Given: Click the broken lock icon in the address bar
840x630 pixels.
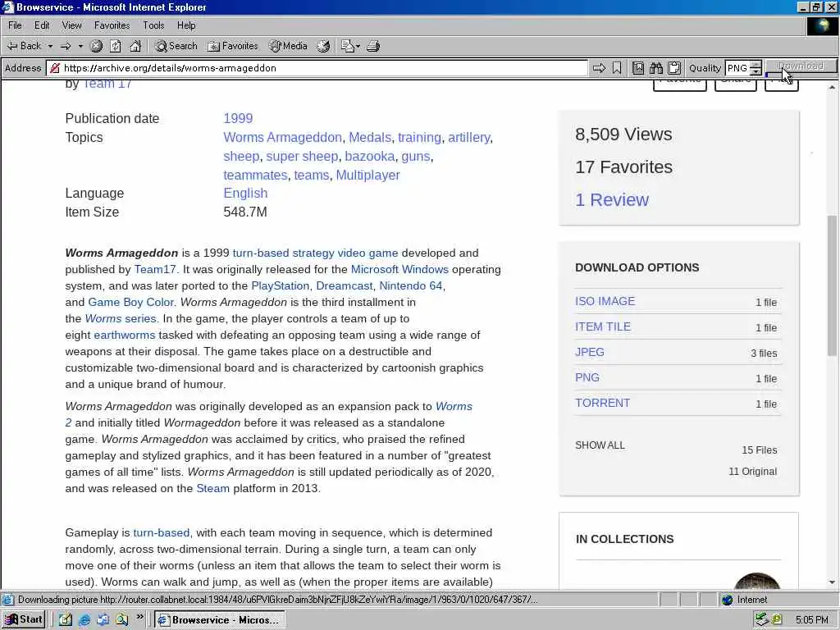Looking at the screenshot, I should [x=54, y=68].
